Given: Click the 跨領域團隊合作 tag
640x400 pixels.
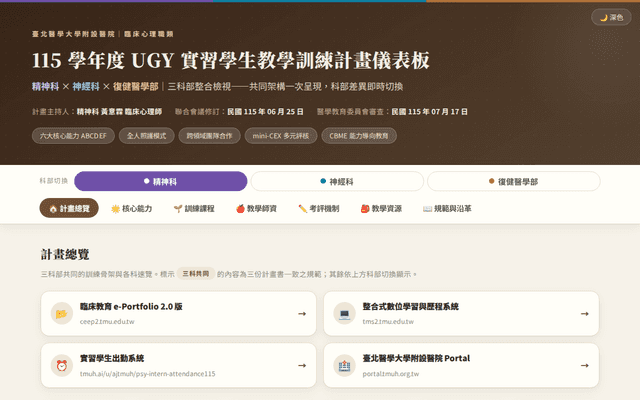Looking at the screenshot, I should point(209,136).
